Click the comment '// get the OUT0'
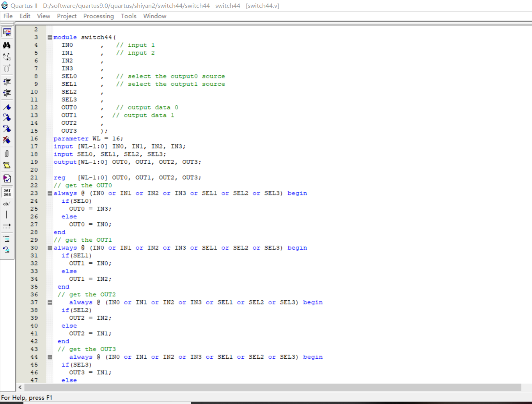 83,185
